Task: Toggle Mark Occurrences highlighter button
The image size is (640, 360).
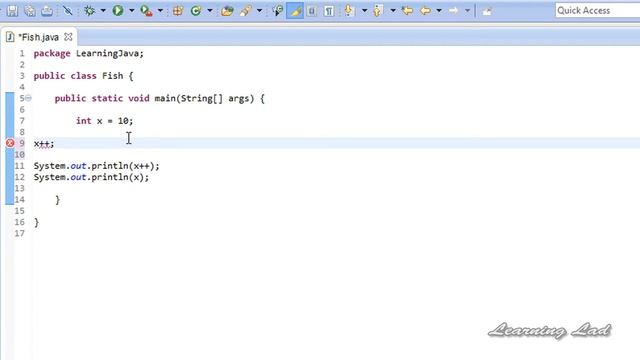Action: 295,11
